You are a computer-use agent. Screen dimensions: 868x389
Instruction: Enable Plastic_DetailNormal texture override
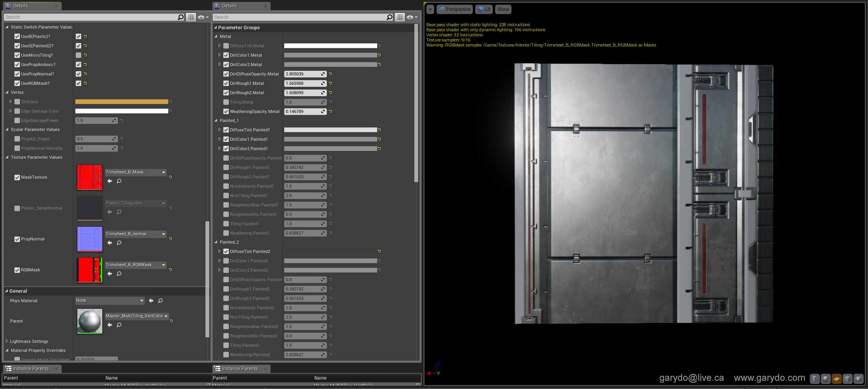[17, 208]
